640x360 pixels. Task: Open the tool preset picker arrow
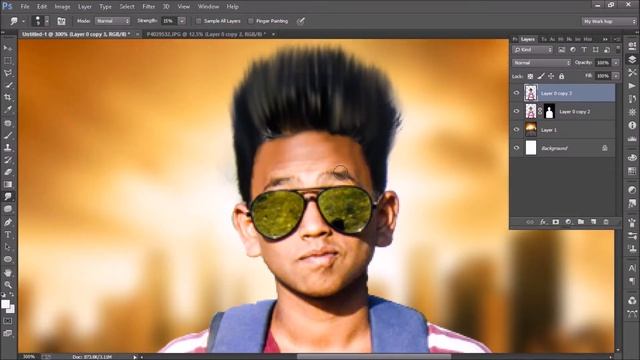tap(23, 21)
